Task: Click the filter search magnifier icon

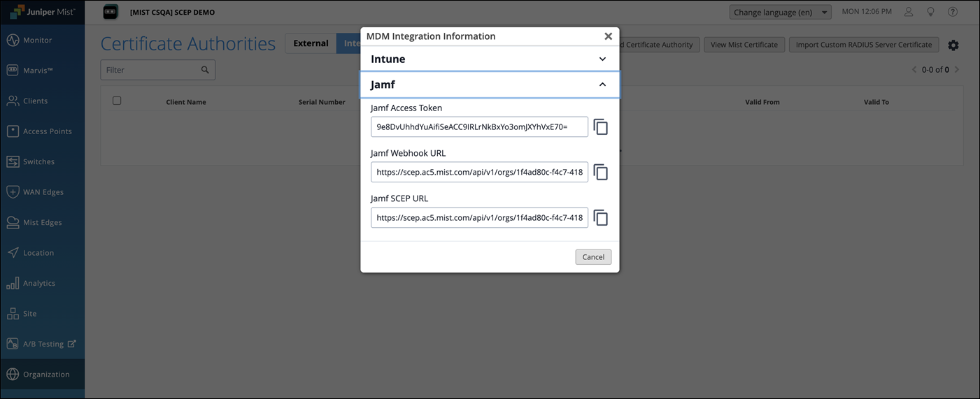Action: click(205, 70)
